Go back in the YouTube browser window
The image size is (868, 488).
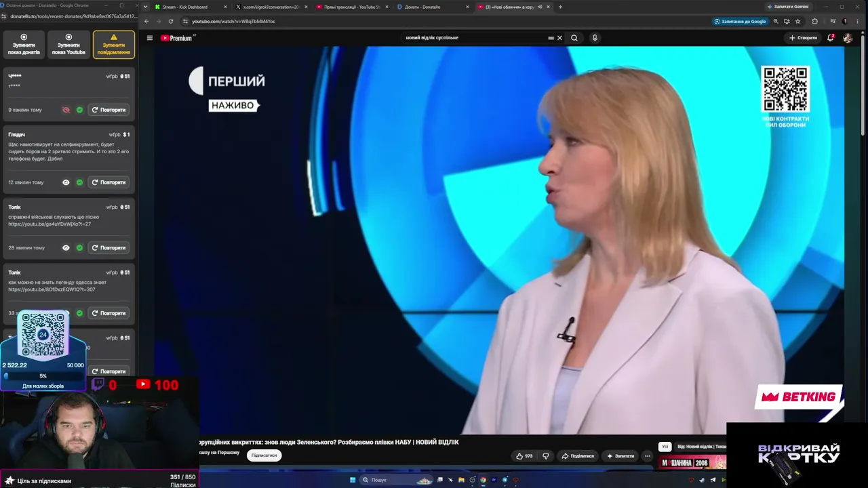pos(146,21)
